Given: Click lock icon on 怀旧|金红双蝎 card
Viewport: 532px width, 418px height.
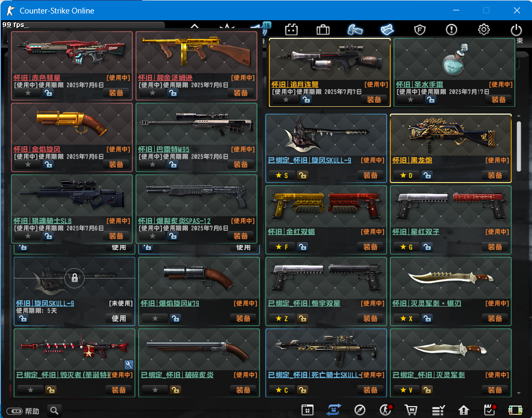Looking at the screenshot, I should point(303,246).
